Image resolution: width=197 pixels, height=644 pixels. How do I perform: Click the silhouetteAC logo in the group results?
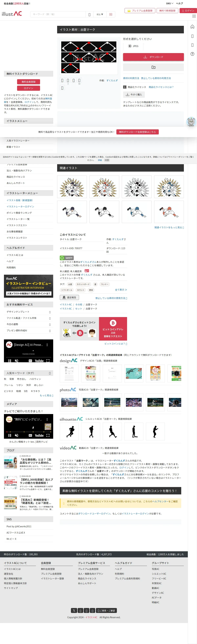coord(71,419)
